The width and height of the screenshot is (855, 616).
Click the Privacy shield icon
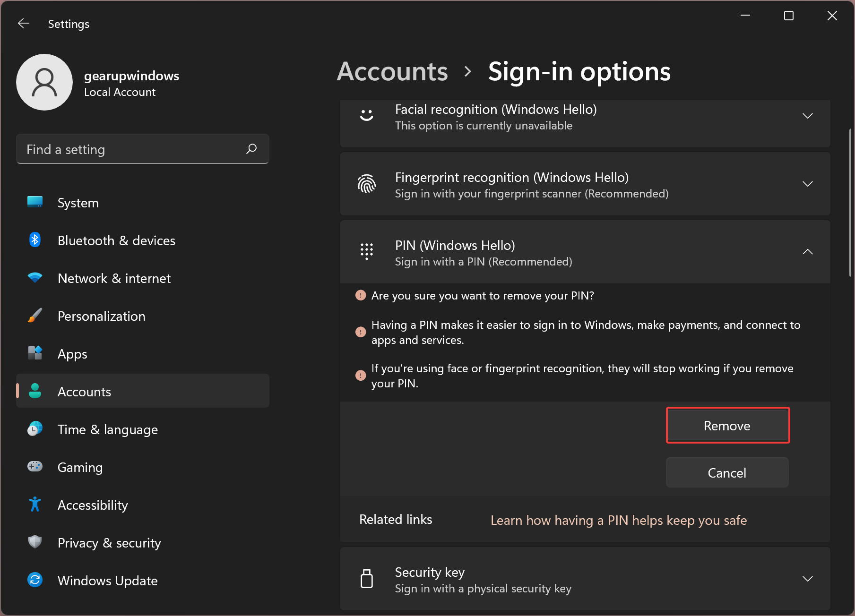(x=35, y=542)
